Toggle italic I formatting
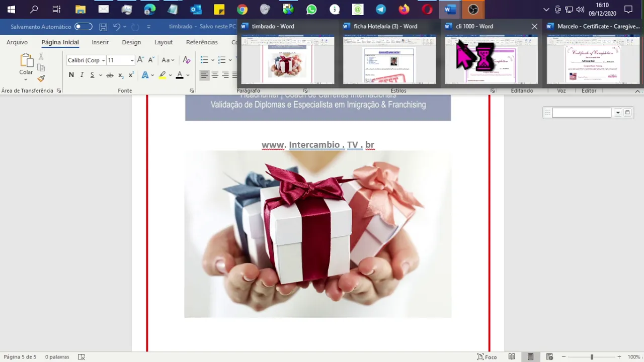The height and width of the screenshot is (362, 644). (x=82, y=75)
